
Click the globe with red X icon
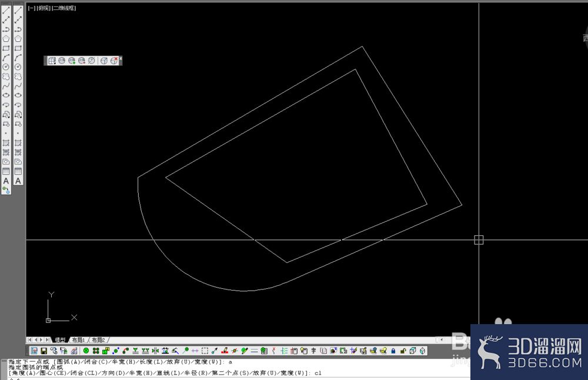[113, 61]
